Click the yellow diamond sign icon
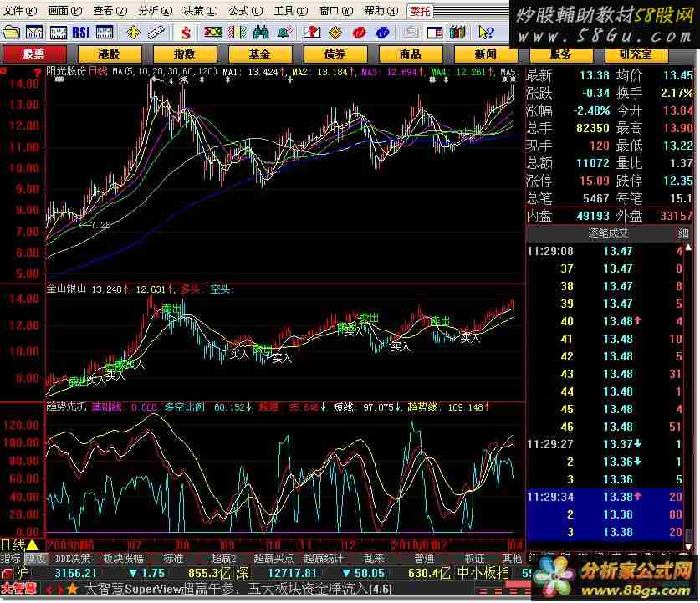700x603 pixels. (335, 32)
